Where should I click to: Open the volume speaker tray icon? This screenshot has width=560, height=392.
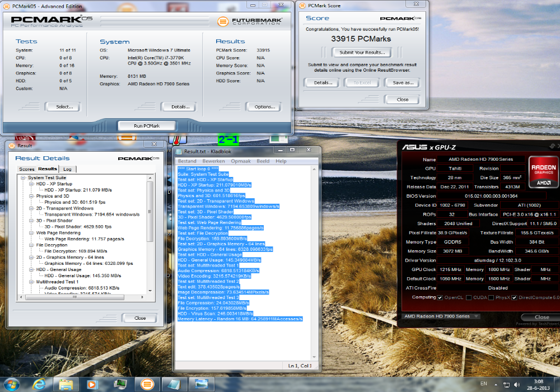pyautogui.click(x=516, y=385)
